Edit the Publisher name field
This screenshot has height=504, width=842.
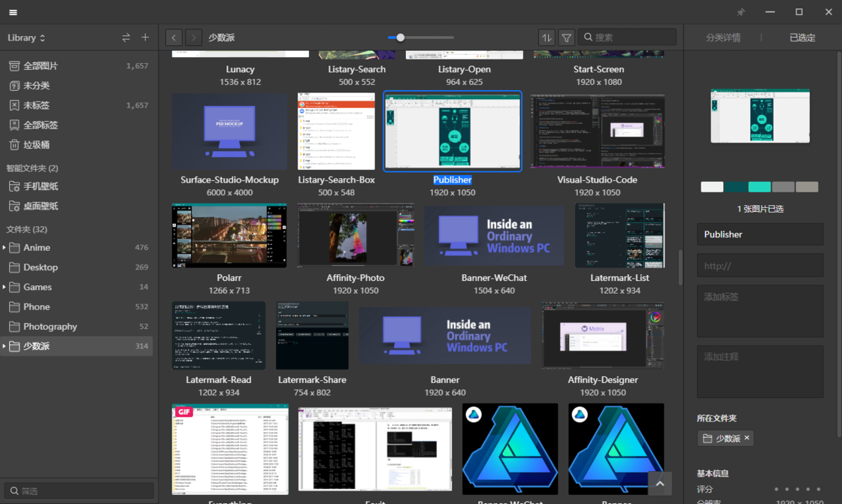[x=760, y=234]
